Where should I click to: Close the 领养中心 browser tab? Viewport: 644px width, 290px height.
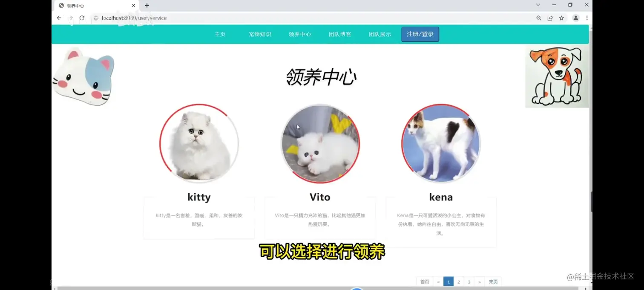click(134, 6)
